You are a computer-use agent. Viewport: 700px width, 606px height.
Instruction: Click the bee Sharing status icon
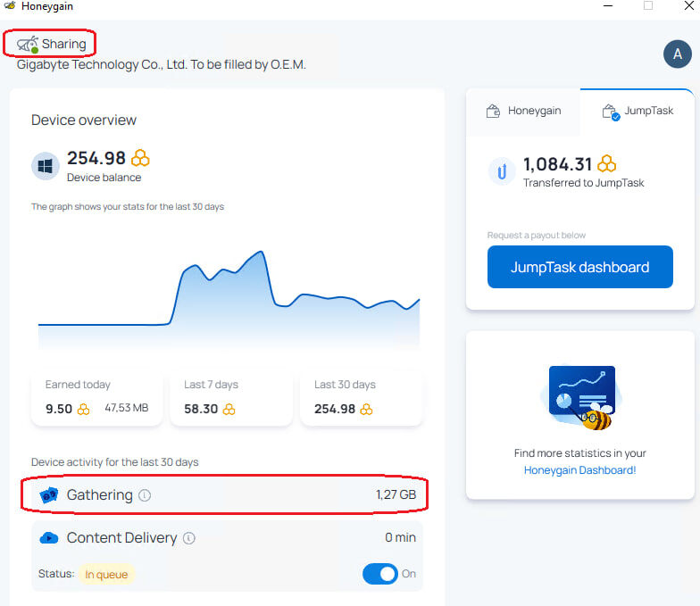click(x=28, y=45)
